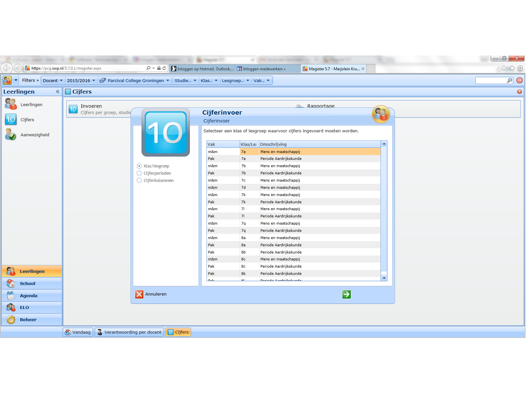Screen dimensions: 532x398
Task: Open Aanwezigheid in the left sidebar
Action: [34, 135]
